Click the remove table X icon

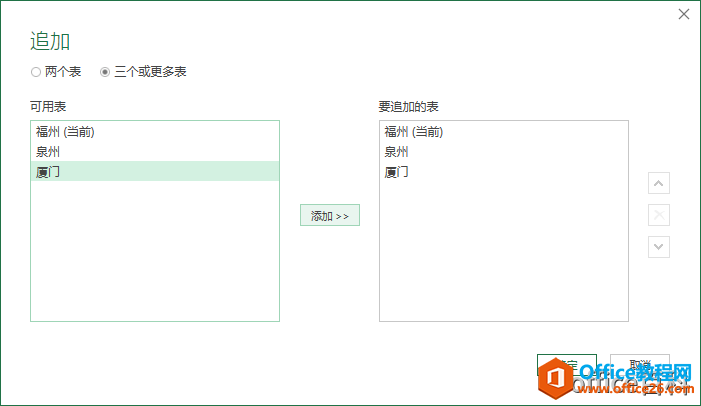point(659,215)
